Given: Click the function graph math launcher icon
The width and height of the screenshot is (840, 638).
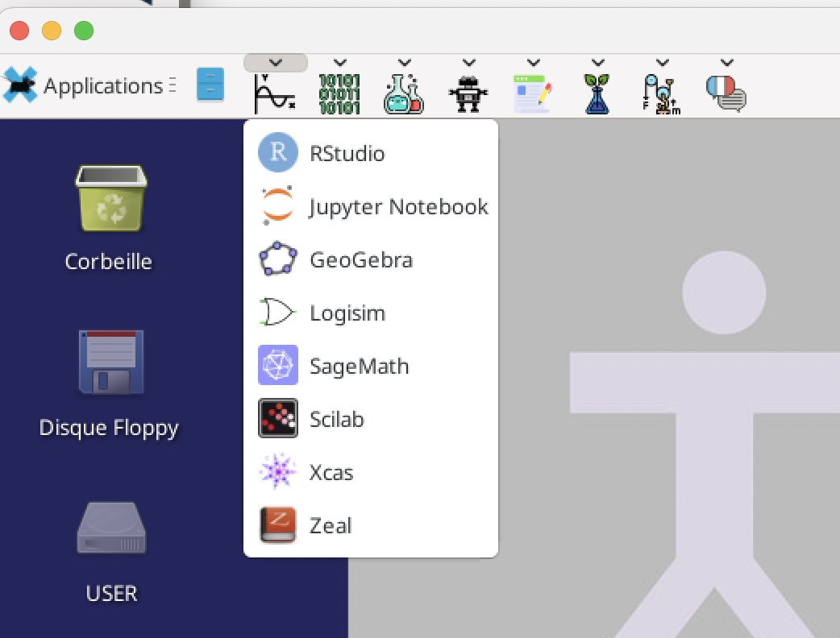Looking at the screenshot, I should click(275, 94).
